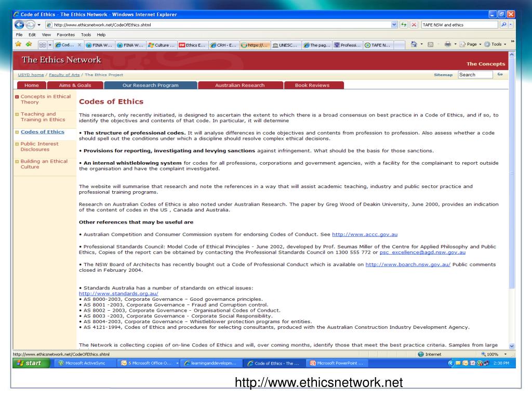Open a new blank tab button
This screenshot has height=399, width=532.
coord(400,45)
